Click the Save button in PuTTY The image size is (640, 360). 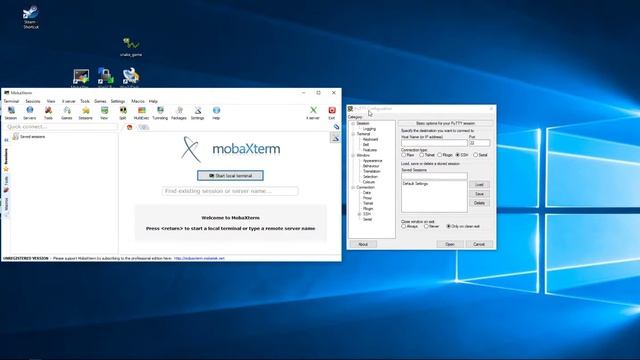pos(479,194)
